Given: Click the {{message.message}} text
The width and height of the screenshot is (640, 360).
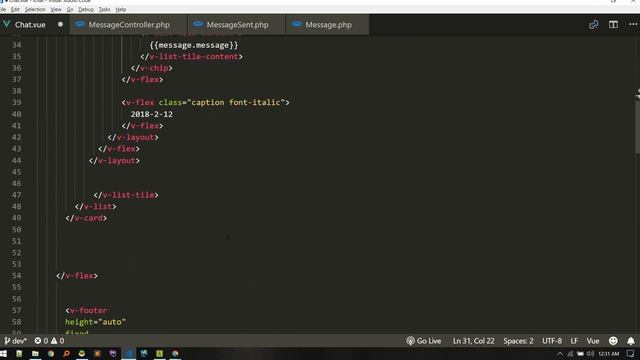Looking at the screenshot, I should tap(193, 45).
